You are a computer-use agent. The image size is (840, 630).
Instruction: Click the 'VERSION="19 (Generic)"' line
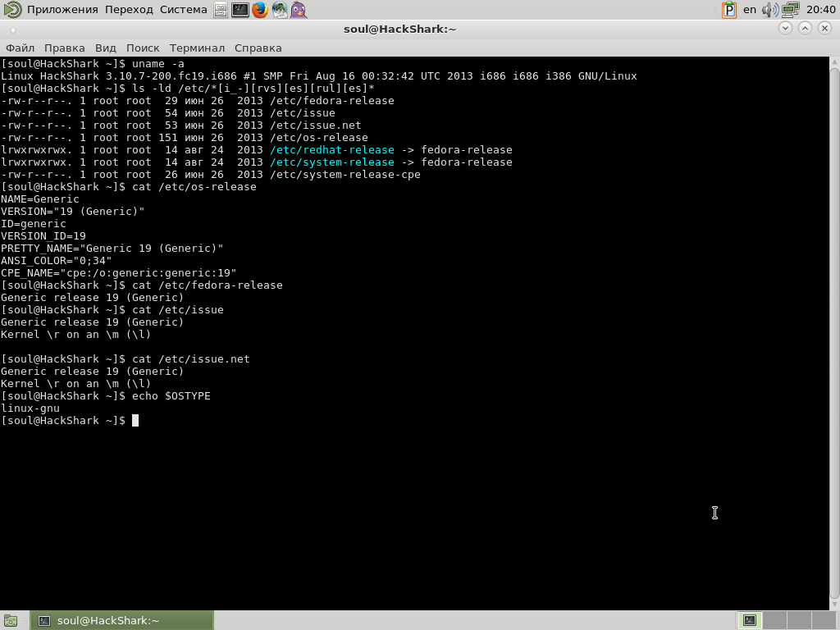coord(73,212)
